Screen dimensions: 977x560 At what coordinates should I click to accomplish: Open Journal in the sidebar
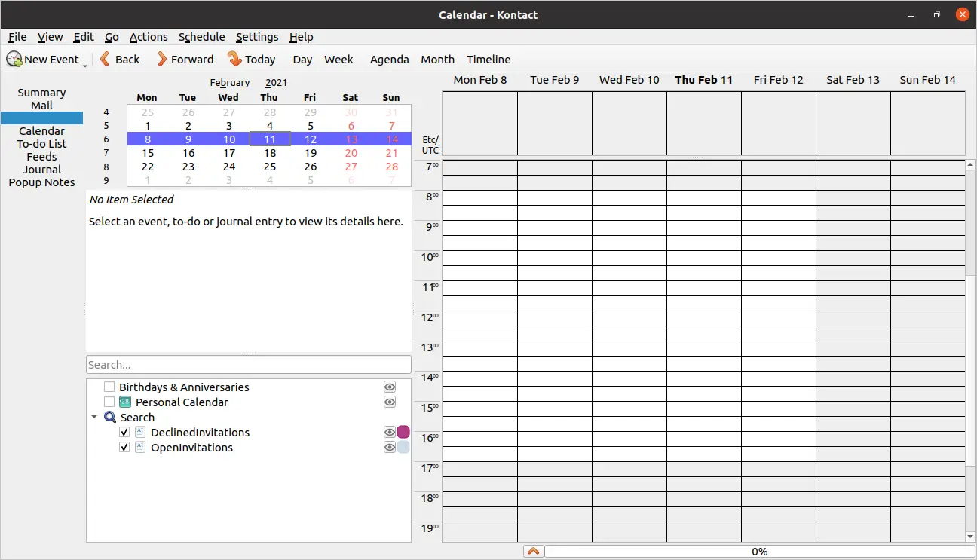coord(41,170)
